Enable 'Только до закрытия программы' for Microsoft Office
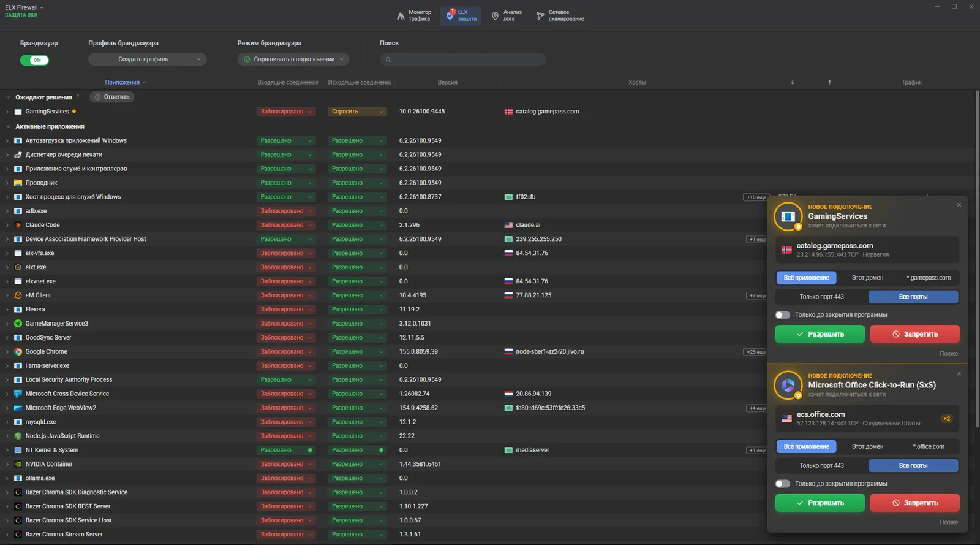 click(782, 484)
